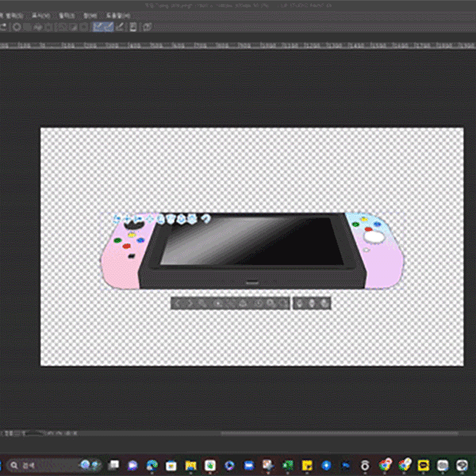
Task: Click the third object launcher icon after the arrows
Action: 202,303
